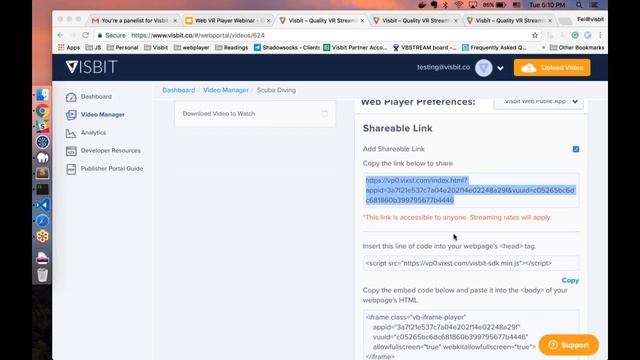Click the AirPlay display menu icon
The height and width of the screenshot is (360, 640).
point(473,5)
